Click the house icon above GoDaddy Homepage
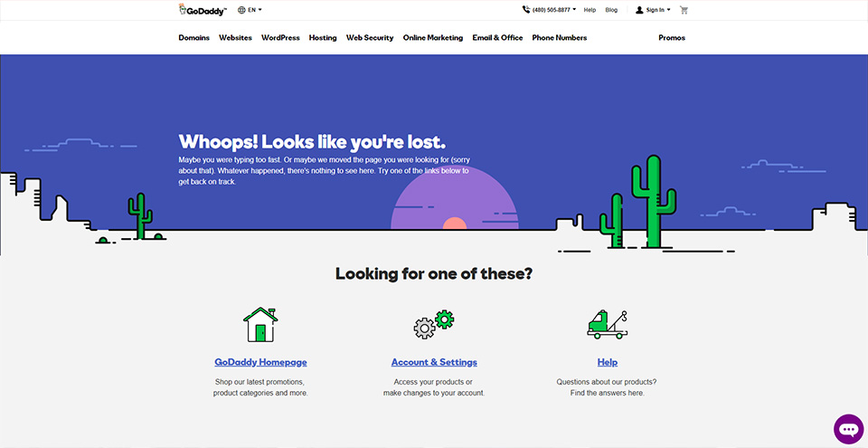Image resolution: width=868 pixels, height=448 pixels. point(260,325)
